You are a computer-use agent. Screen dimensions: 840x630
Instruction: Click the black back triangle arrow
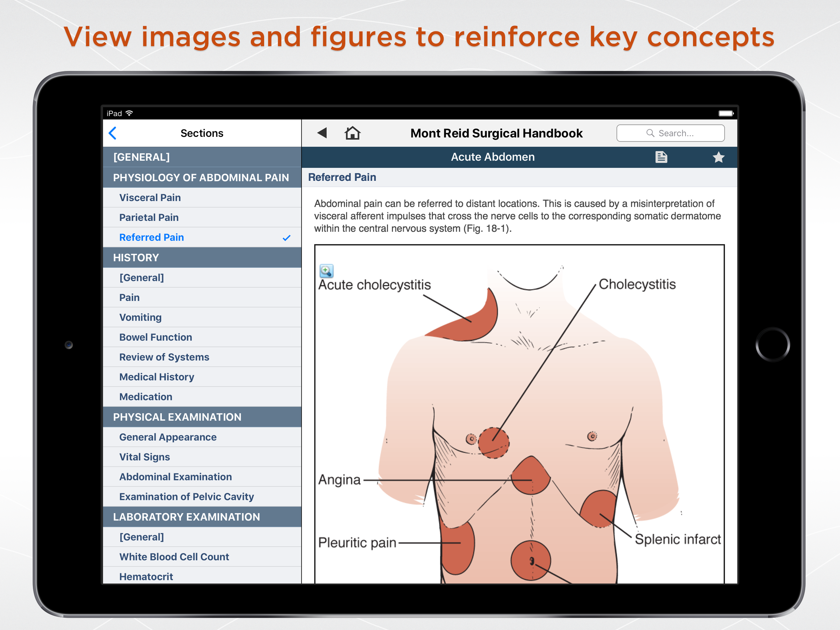pos(322,133)
